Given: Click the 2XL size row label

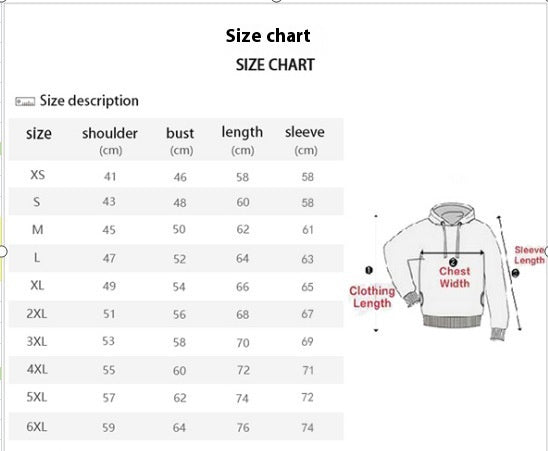Looking at the screenshot, I should 36,314.
